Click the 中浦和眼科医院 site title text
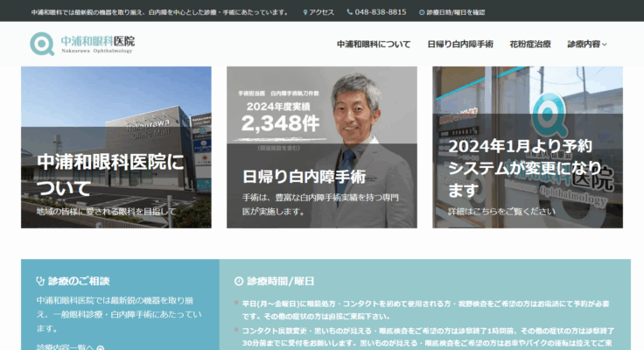This screenshot has width=644, height=350. click(x=98, y=42)
